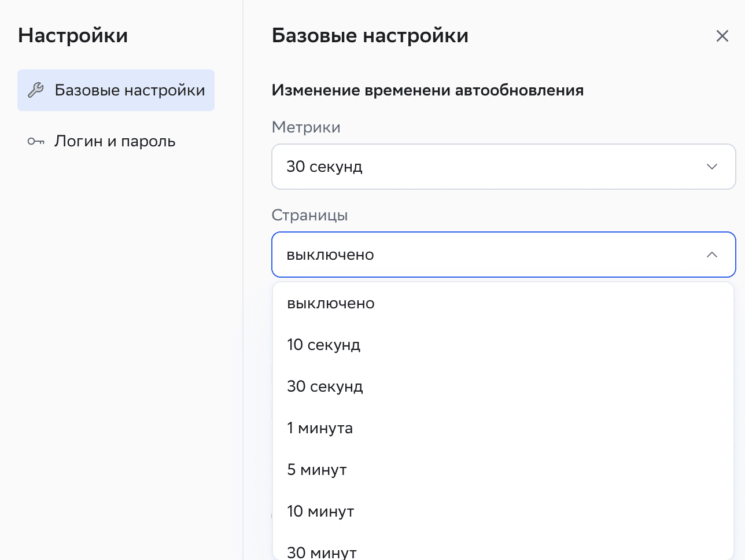Collapse Страницы list using the up chevron

pos(711,255)
